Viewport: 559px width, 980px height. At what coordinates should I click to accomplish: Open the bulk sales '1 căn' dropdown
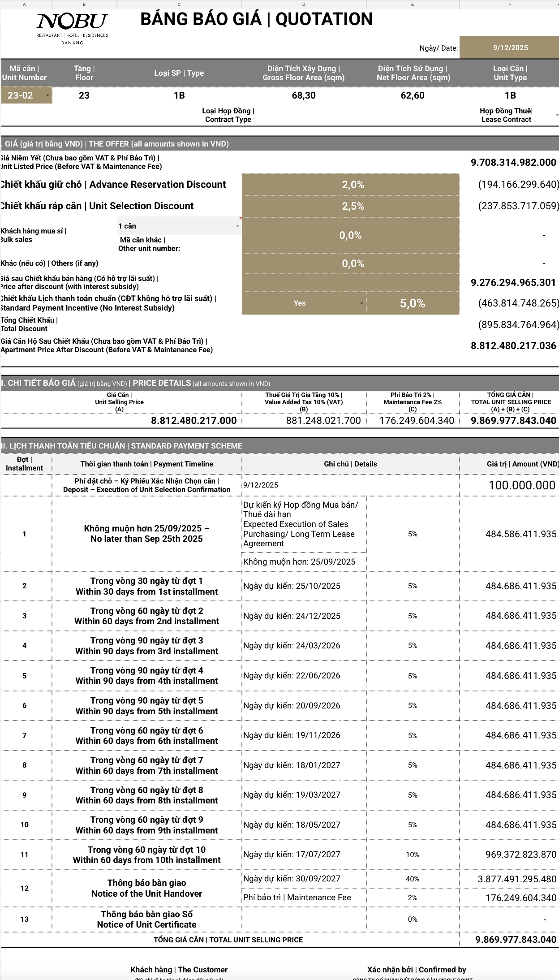[x=237, y=226]
